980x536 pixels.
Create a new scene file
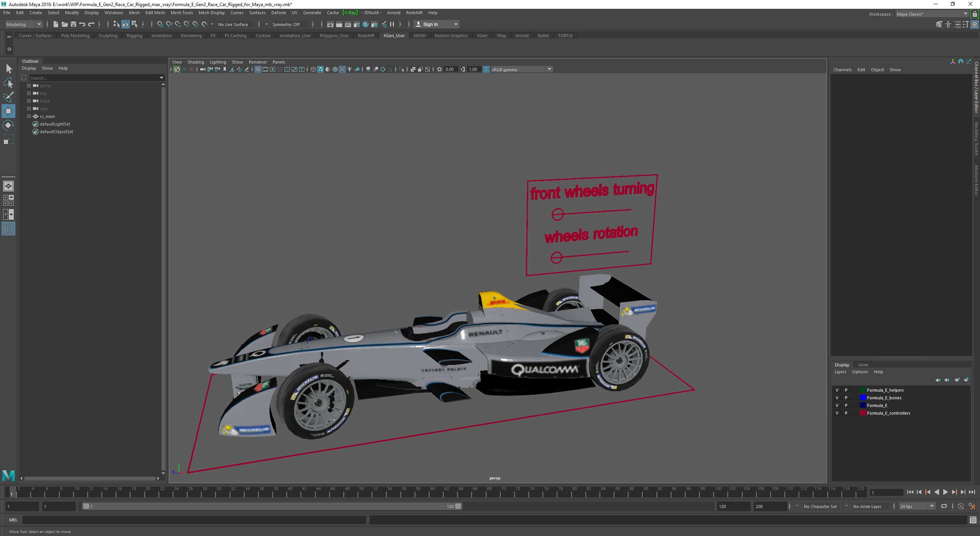56,24
